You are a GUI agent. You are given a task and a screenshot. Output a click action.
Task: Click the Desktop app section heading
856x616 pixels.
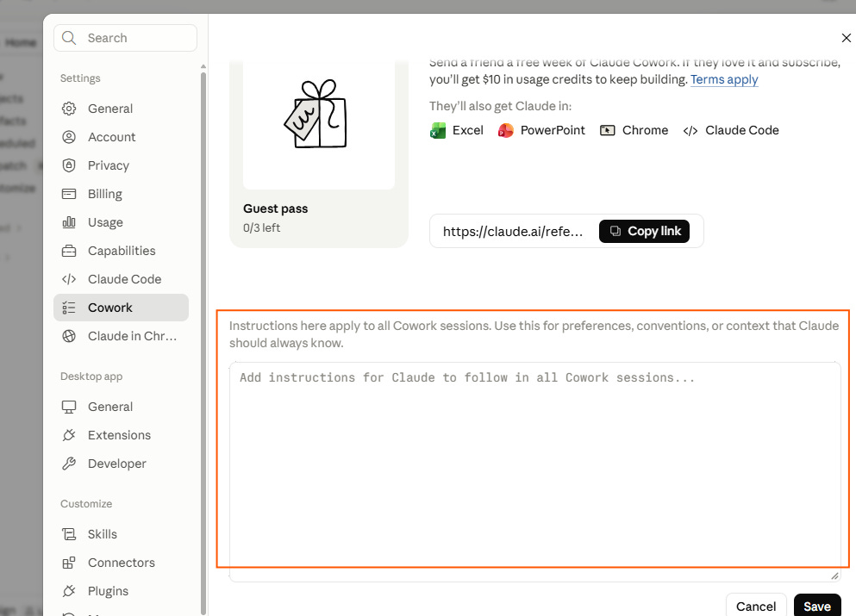coord(91,376)
